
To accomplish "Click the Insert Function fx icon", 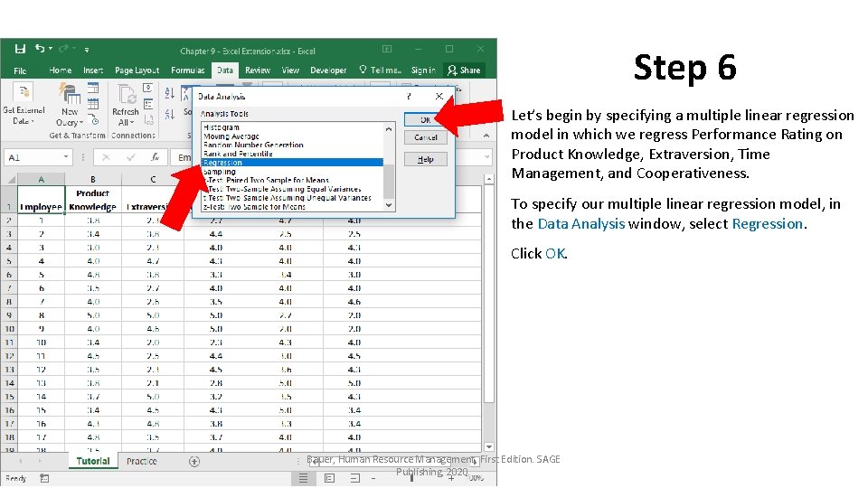I will tap(156, 157).
